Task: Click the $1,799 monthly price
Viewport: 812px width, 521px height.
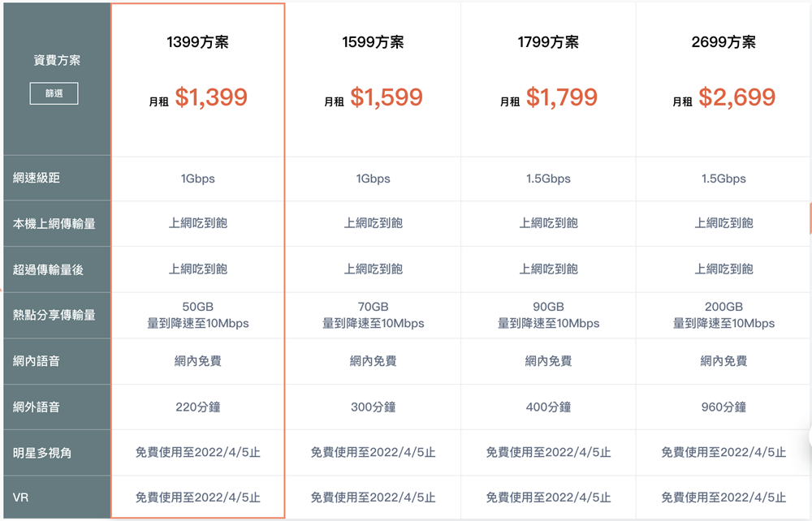Action: [562, 98]
